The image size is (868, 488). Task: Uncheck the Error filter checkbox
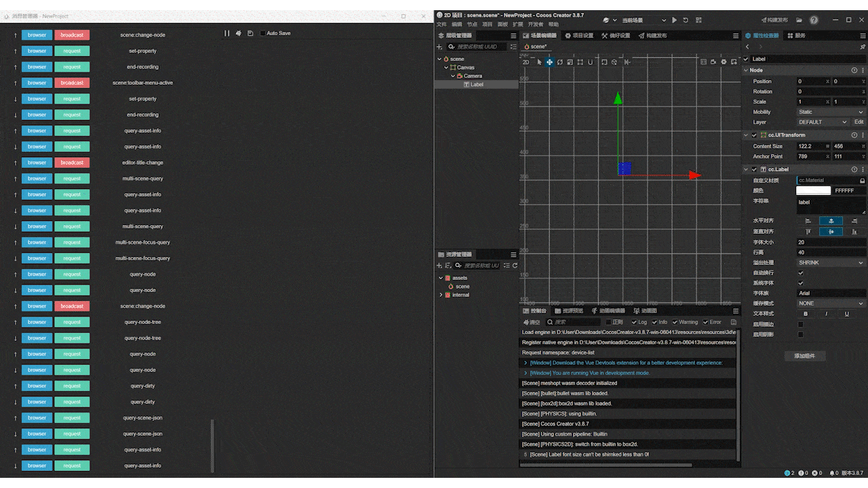tap(706, 322)
